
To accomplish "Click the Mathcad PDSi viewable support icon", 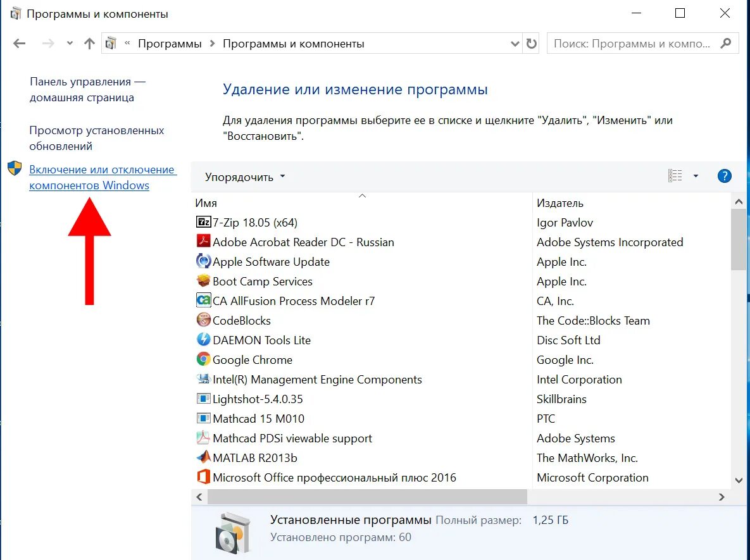I will (203, 438).
